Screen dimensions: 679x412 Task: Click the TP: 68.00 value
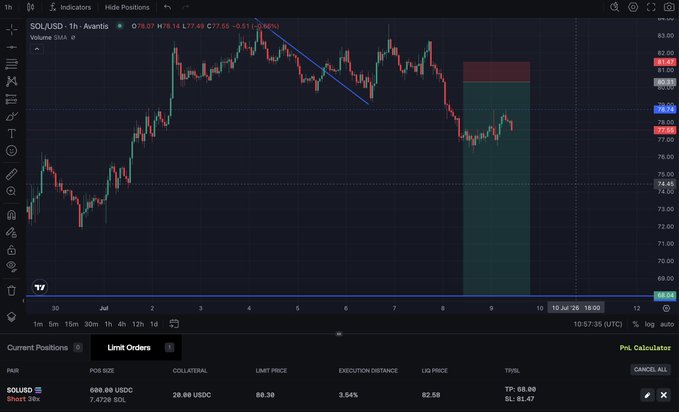pos(520,389)
